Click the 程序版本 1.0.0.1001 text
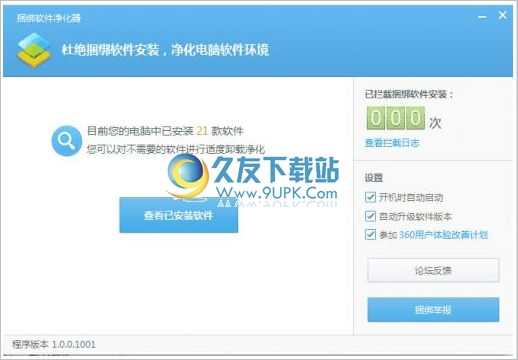The height and width of the screenshot is (360, 518). point(54,344)
